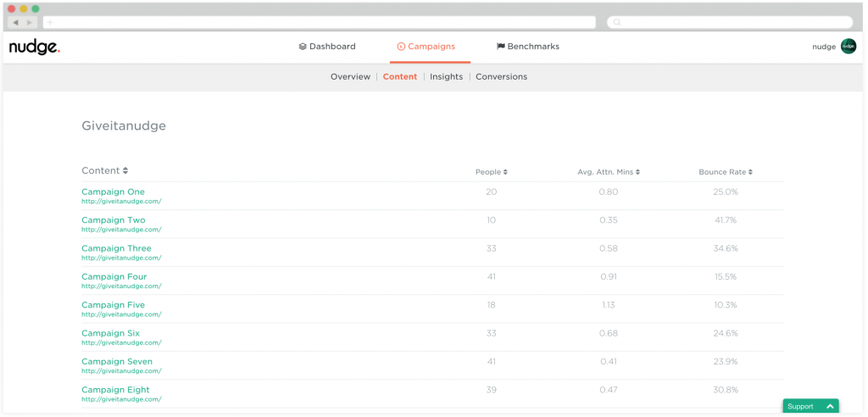Click Campaign Seven's attention mins 0.41
The height and width of the screenshot is (417, 868).
point(609,362)
